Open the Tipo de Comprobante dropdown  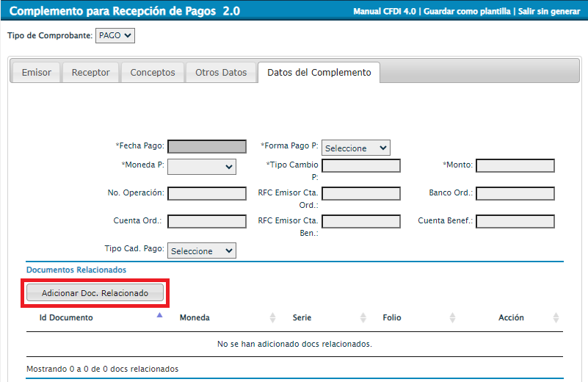[x=115, y=35]
